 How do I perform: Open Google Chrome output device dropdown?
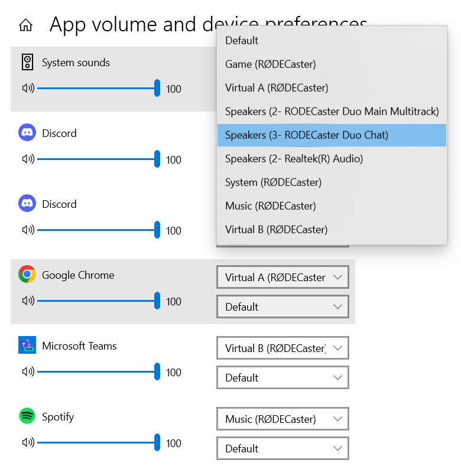(283, 277)
